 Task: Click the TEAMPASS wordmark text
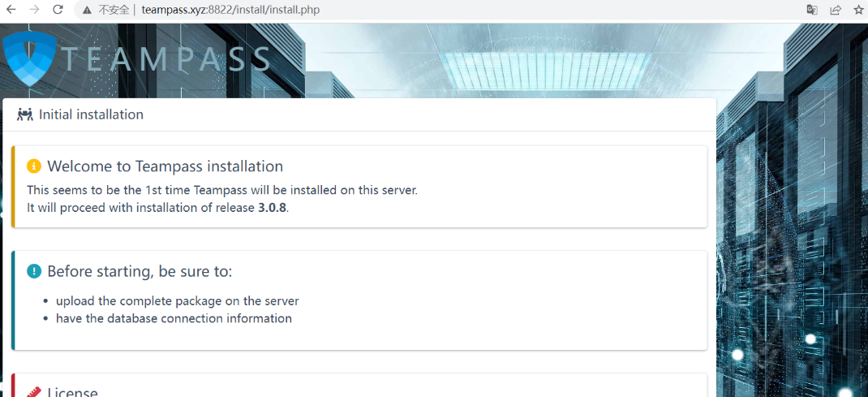[x=166, y=58]
